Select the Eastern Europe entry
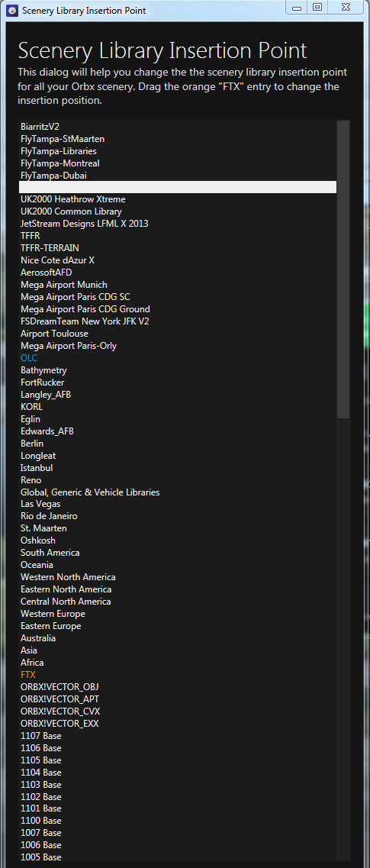 click(51, 625)
